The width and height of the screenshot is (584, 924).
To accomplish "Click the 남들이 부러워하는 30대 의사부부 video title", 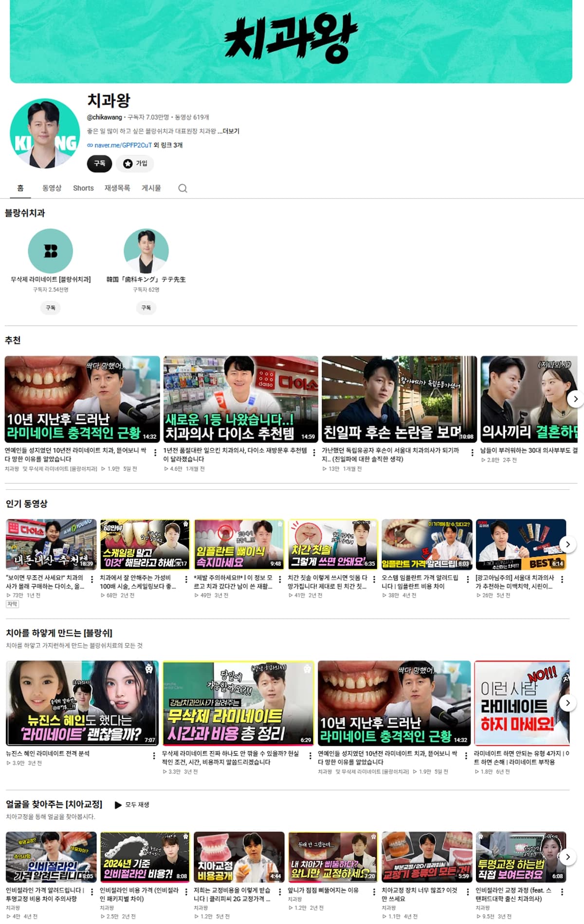I will tap(529, 451).
